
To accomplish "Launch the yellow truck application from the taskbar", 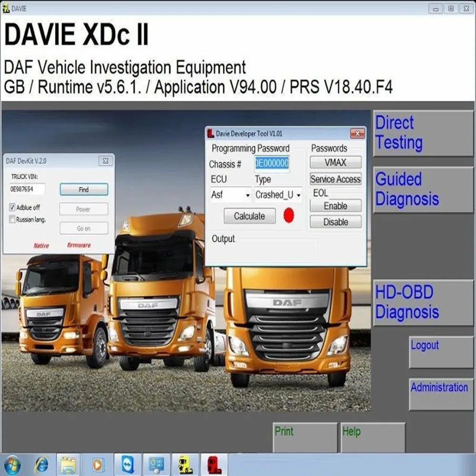I will [x=185, y=465].
